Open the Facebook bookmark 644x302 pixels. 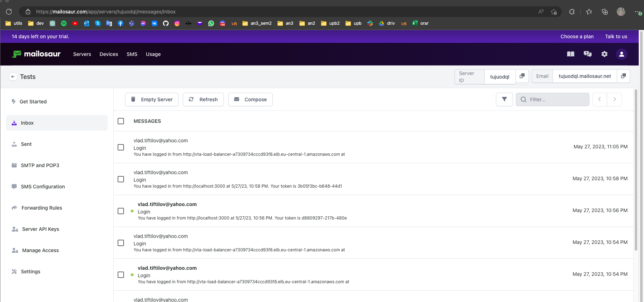click(x=120, y=23)
